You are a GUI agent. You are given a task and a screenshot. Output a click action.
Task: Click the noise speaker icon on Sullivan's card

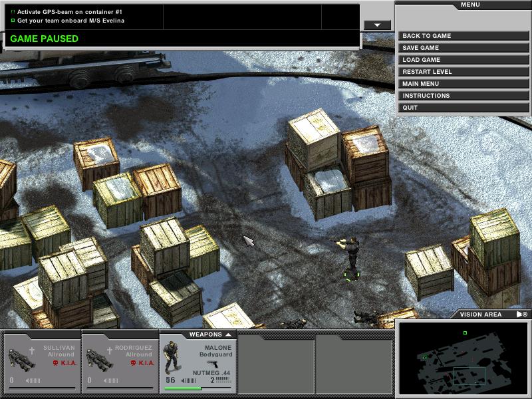[33, 380]
